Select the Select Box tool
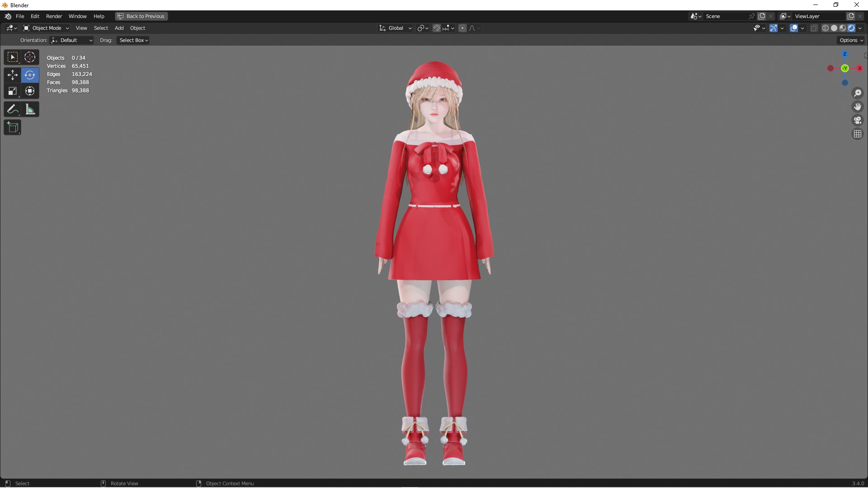Viewport: 868px width, 488px height. click(13, 57)
